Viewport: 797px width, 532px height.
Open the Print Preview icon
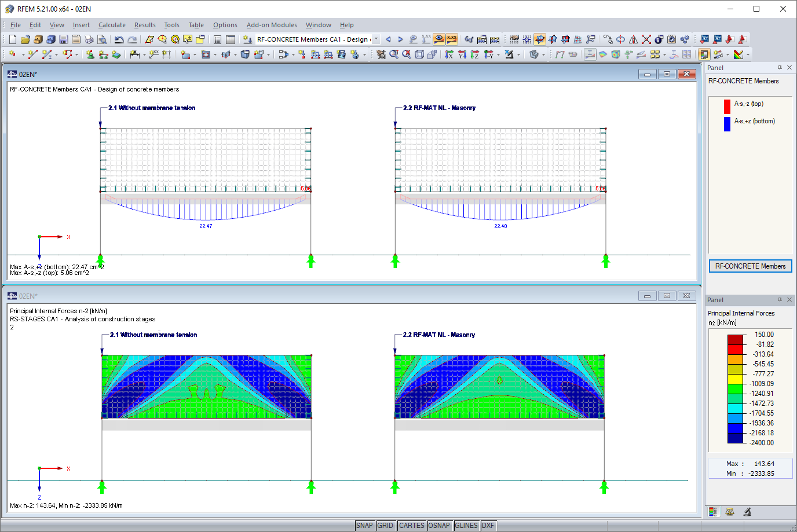click(102, 39)
